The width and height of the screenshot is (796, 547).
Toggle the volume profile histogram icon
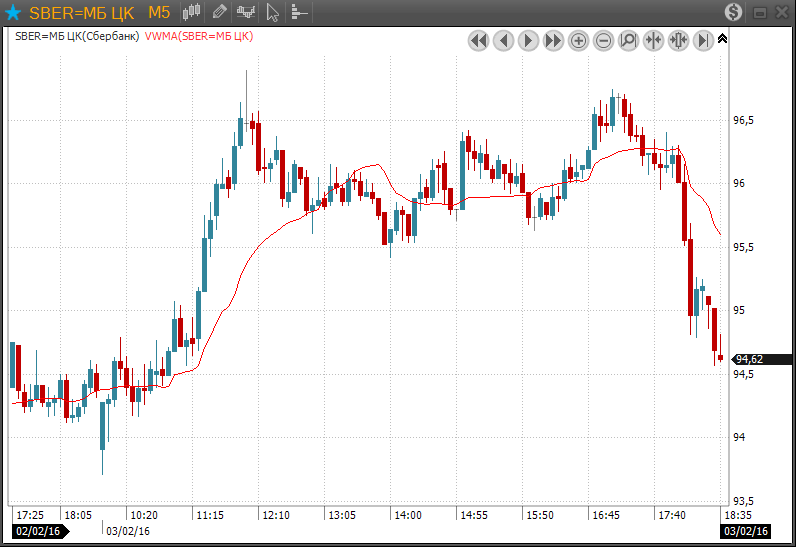tap(298, 12)
